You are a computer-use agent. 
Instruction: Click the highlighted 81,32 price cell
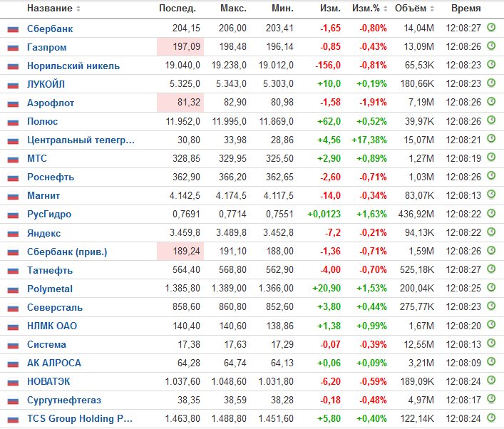(180, 103)
